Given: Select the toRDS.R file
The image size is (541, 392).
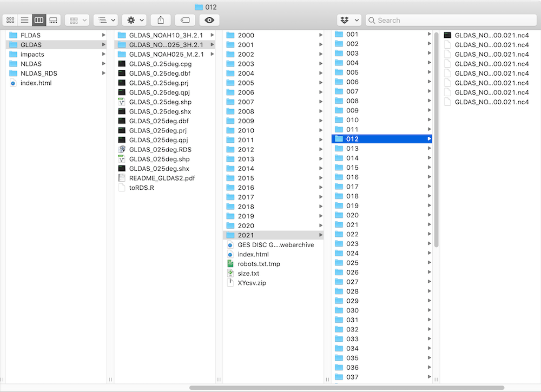Looking at the screenshot, I should (x=142, y=188).
